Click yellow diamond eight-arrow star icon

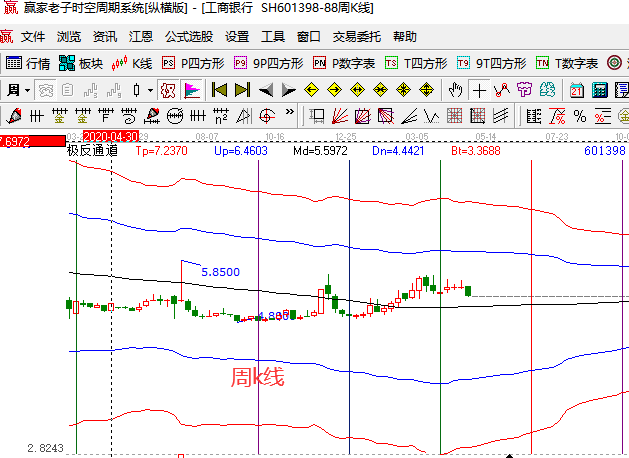click(403, 90)
